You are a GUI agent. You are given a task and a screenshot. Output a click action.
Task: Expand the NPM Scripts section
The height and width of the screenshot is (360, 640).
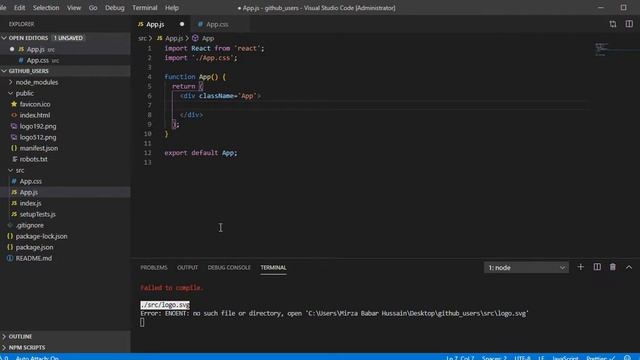coord(65,347)
